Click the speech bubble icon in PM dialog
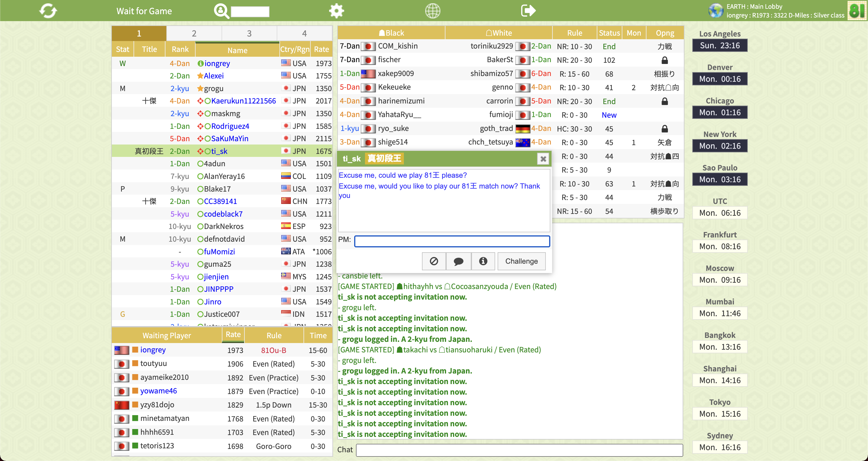Image resolution: width=868 pixels, height=461 pixels. coord(458,261)
